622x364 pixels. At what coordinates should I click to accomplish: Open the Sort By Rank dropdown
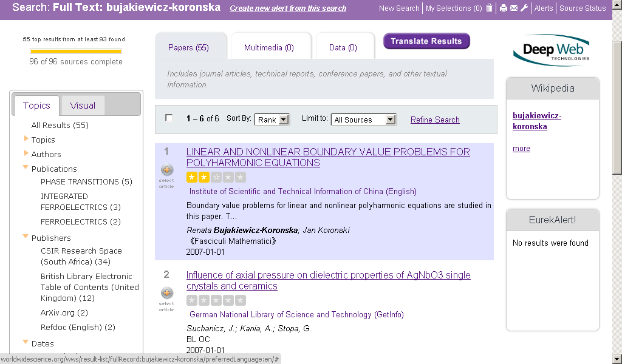tap(272, 120)
